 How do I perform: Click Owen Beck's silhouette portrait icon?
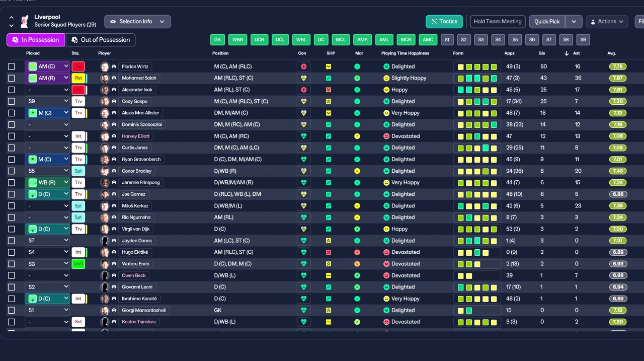click(x=105, y=275)
